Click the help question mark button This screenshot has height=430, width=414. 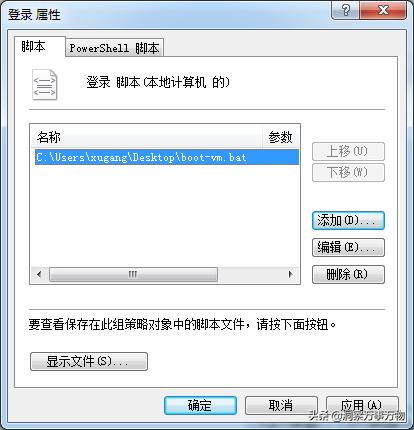345,10
